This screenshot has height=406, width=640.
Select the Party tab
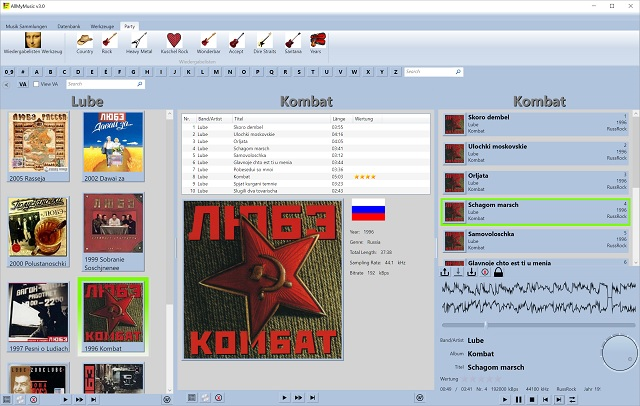click(129, 26)
